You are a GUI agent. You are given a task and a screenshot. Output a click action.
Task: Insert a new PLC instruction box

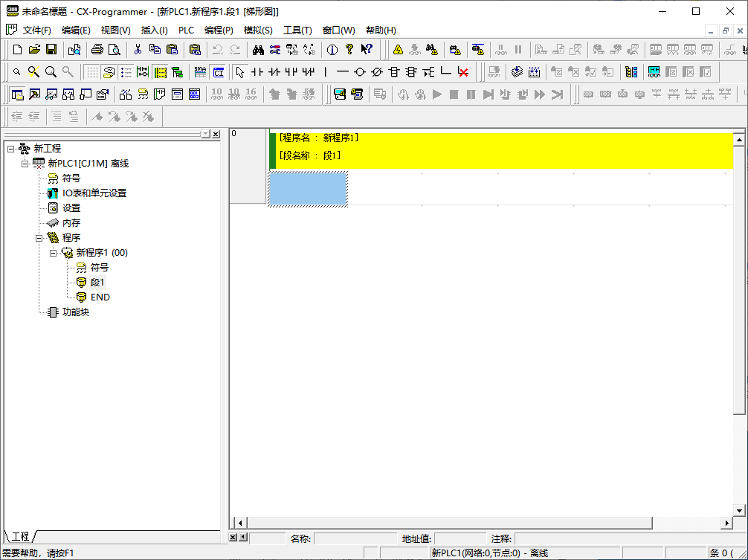tap(394, 72)
